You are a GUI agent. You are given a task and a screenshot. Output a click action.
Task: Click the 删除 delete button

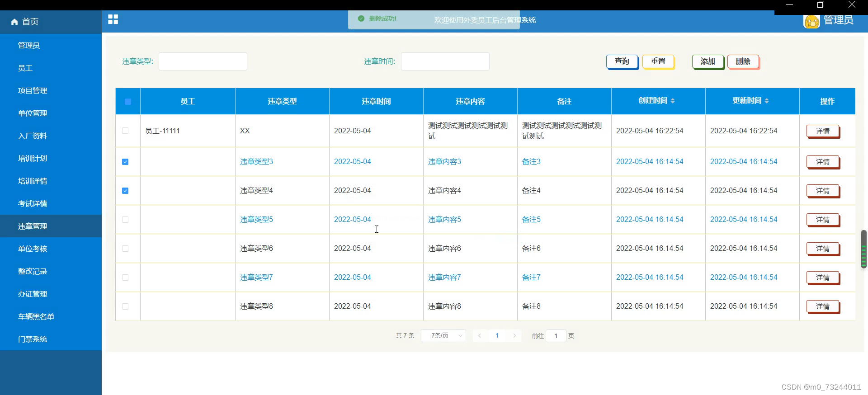click(743, 61)
